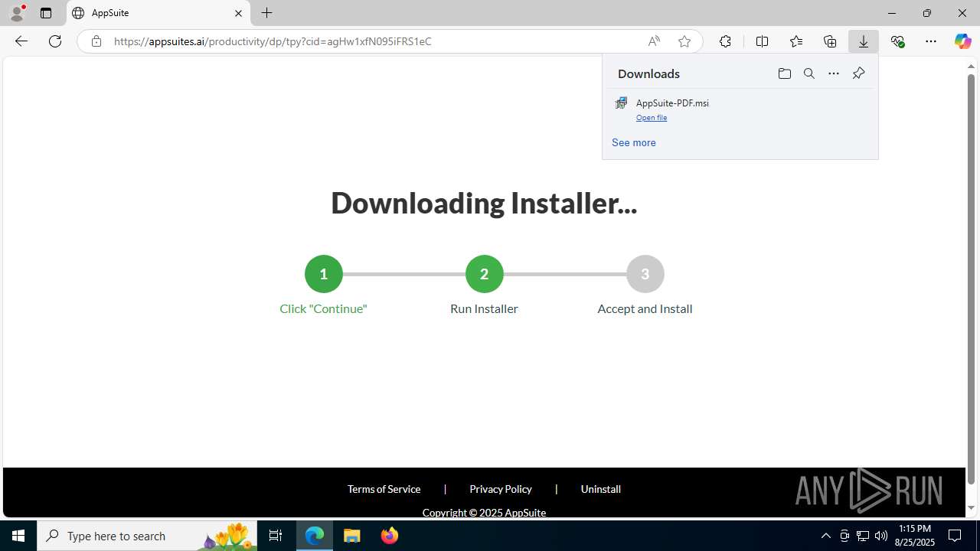Open volume control tray icon

pos(881,536)
